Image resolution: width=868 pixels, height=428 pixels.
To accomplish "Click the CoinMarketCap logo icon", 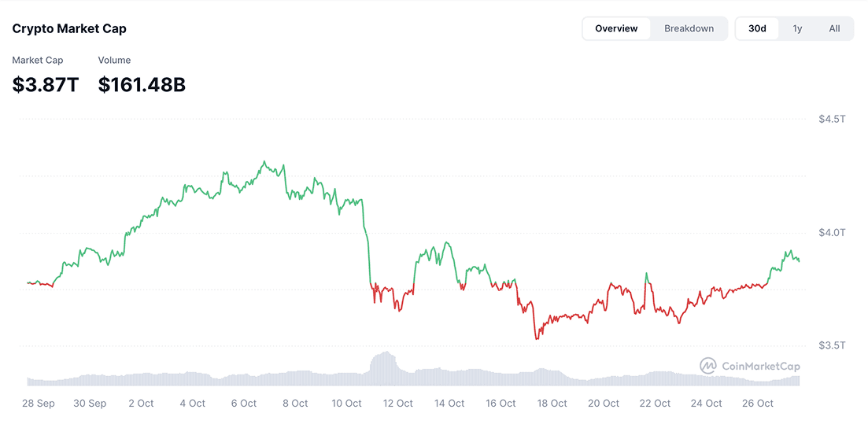I will pos(708,366).
